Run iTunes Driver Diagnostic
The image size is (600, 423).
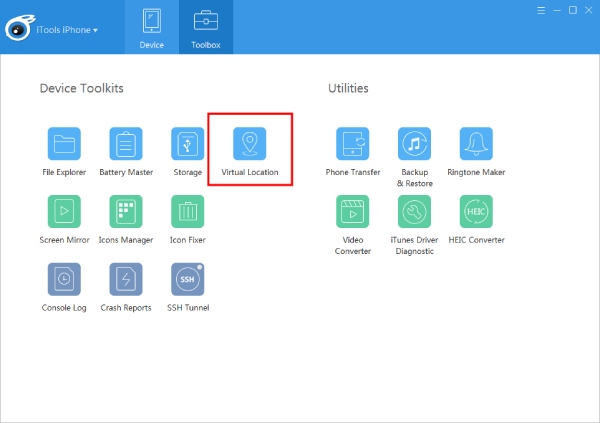414,212
